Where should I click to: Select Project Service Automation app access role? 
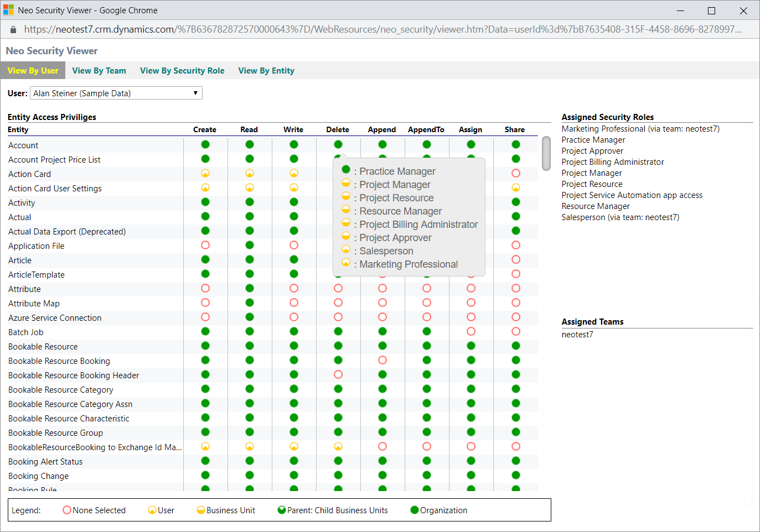632,195
